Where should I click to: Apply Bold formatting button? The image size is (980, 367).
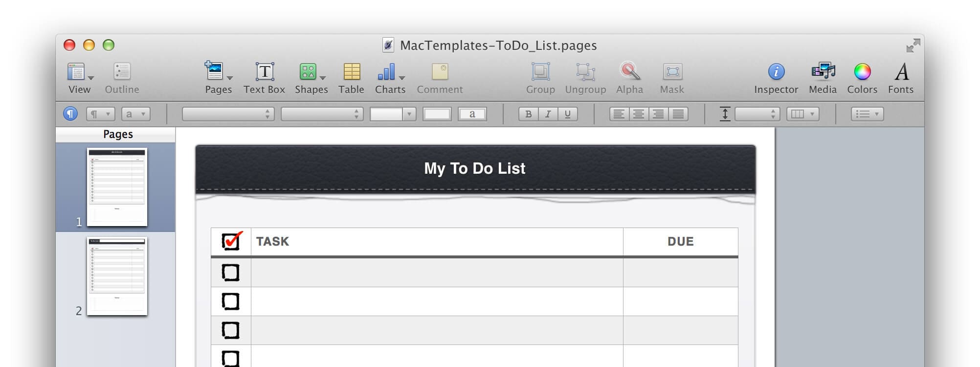528,114
